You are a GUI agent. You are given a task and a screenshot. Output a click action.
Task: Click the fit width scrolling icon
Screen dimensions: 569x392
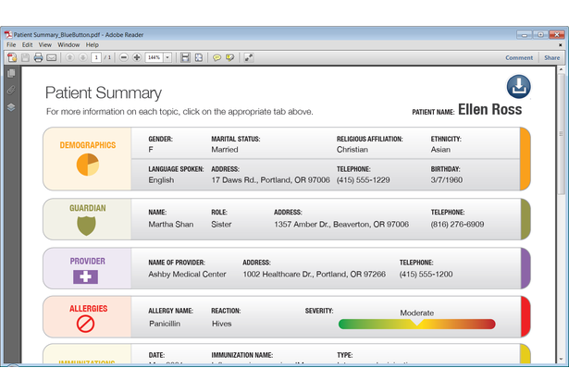tap(185, 57)
